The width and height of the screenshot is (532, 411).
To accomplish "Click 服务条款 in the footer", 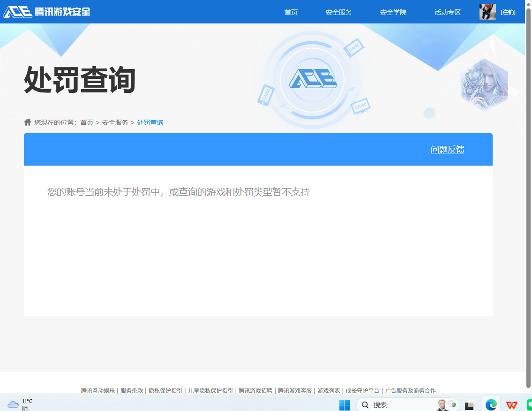I will tap(133, 390).
